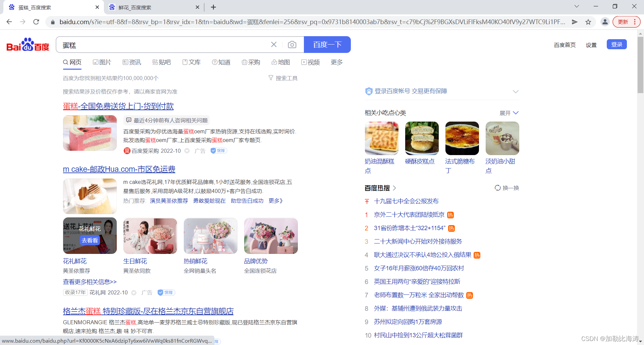Open the 知道 tab
This screenshot has width=644, height=345.
[221, 62]
